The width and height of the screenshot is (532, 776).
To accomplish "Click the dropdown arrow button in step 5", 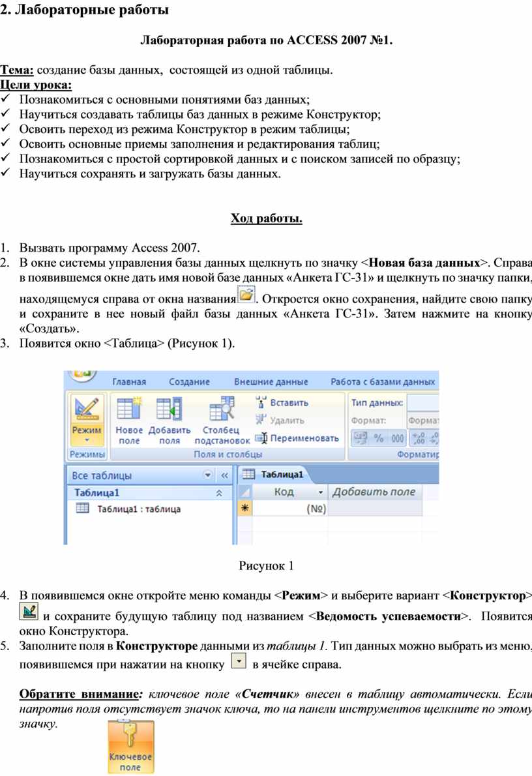I will [x=239, y=661].
